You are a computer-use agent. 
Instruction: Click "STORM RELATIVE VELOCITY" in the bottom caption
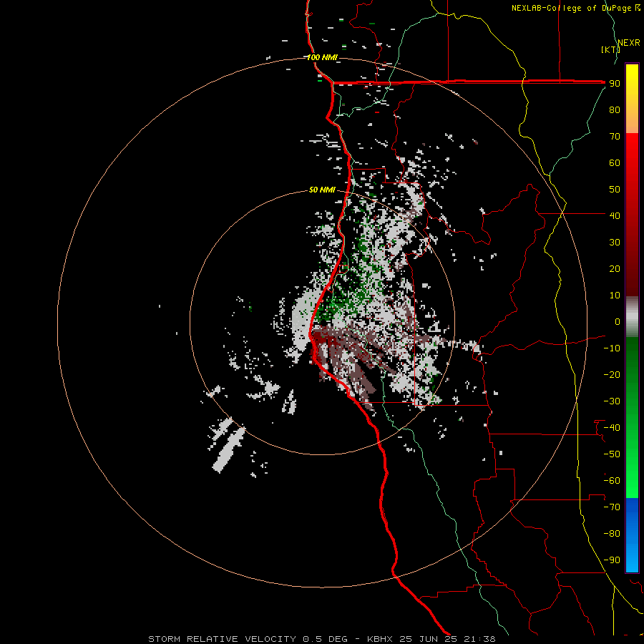[223, 639]
